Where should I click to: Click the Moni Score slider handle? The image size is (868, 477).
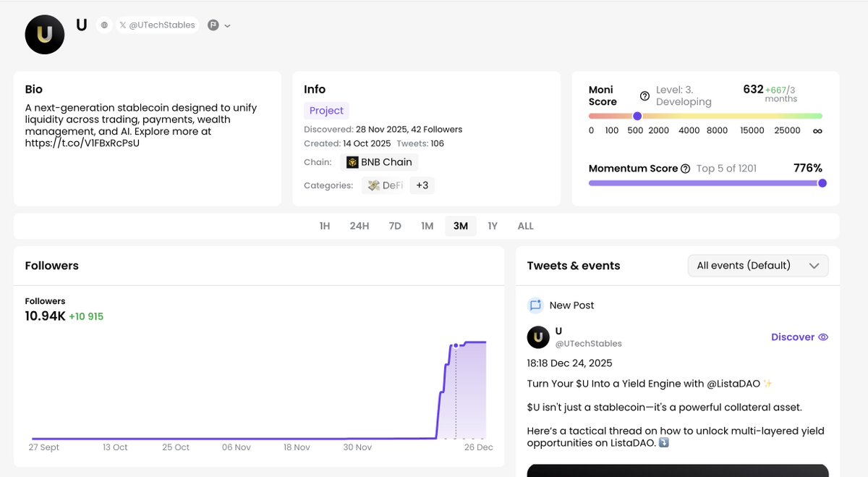click(x=637, y=116)
